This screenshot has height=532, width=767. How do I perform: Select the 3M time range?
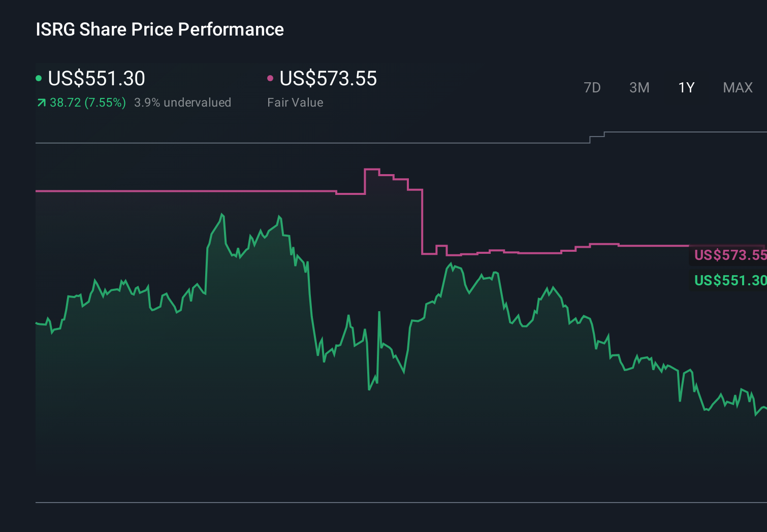(x=639, y=88)
